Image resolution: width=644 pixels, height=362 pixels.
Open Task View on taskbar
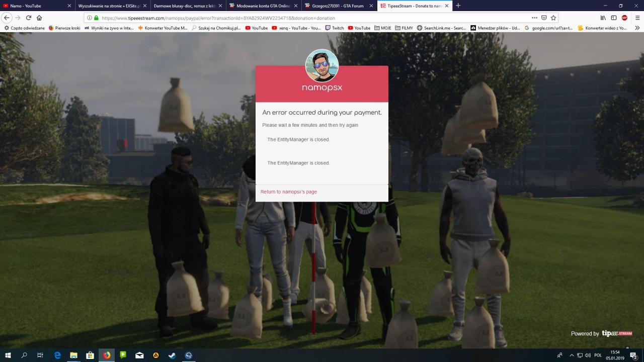[x=40, y=355]
